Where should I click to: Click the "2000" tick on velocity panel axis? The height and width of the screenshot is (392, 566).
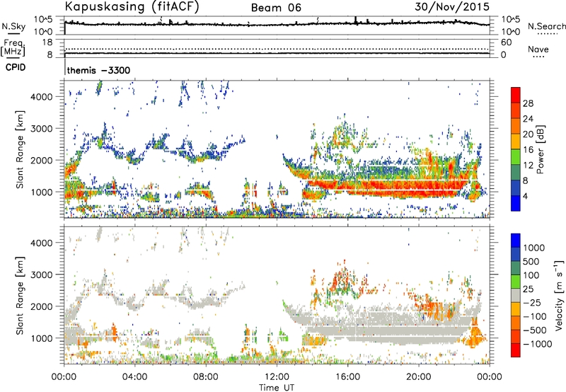[42, 306]
